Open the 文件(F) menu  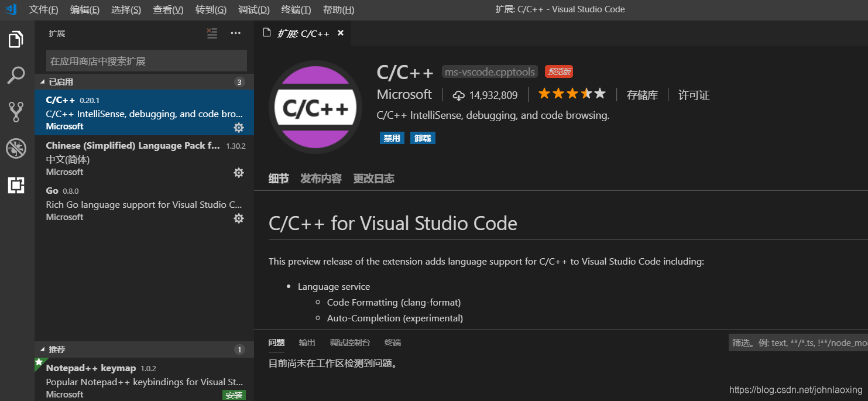[x=44, y=10]
